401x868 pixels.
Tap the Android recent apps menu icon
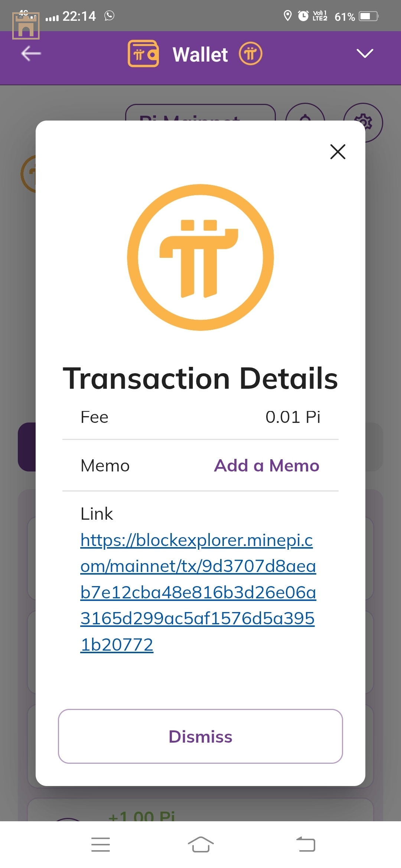[101, 845]
